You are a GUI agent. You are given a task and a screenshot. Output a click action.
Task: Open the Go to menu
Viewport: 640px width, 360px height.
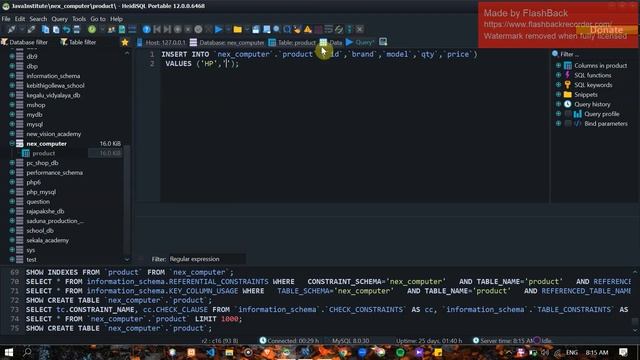click(98, 19)
